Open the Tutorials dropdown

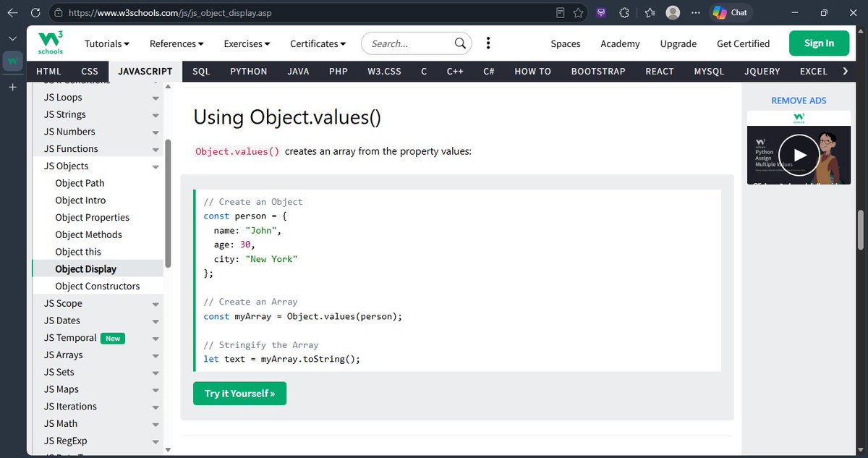(x=107, y=43)
